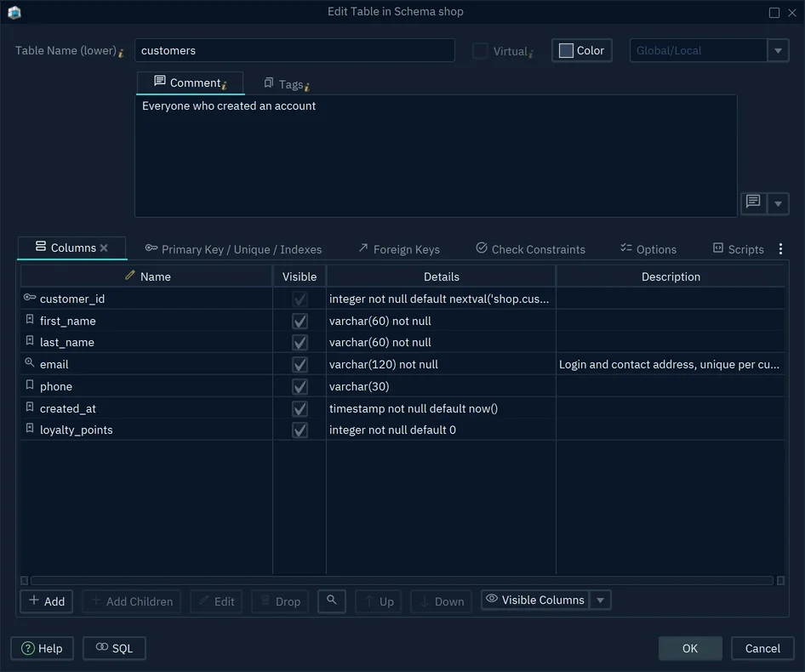The image size is (805, 672).
Task: Click the Visible Columns button
Action: [x=535, y=601]
